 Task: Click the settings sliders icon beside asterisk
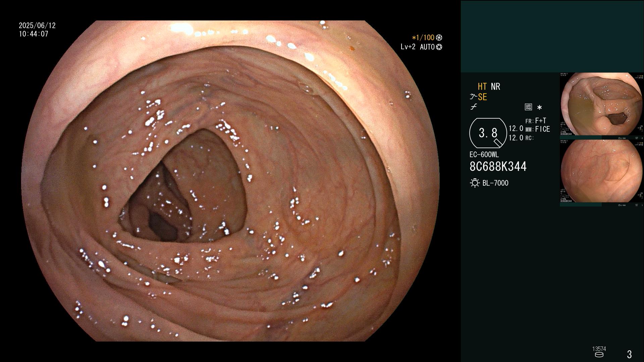pos(528,107)
